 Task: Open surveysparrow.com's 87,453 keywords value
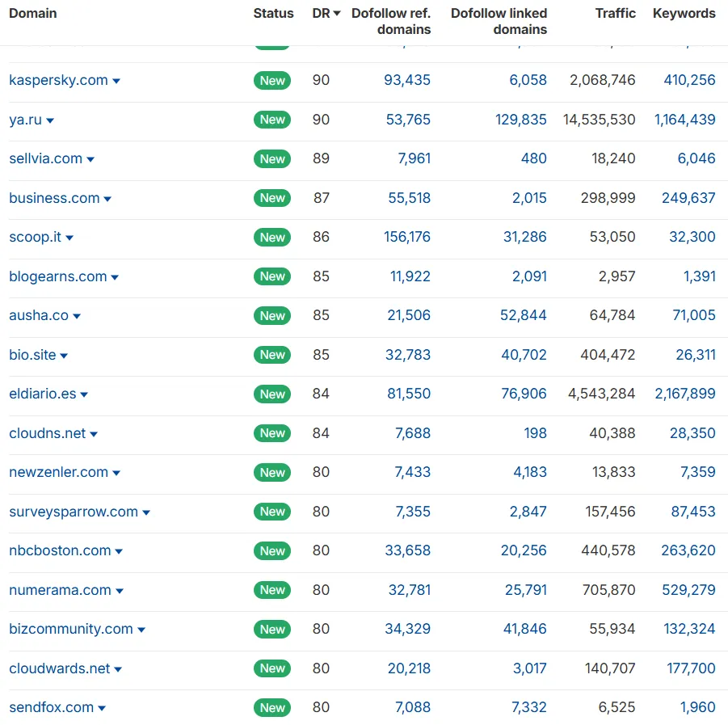[693, 512]
